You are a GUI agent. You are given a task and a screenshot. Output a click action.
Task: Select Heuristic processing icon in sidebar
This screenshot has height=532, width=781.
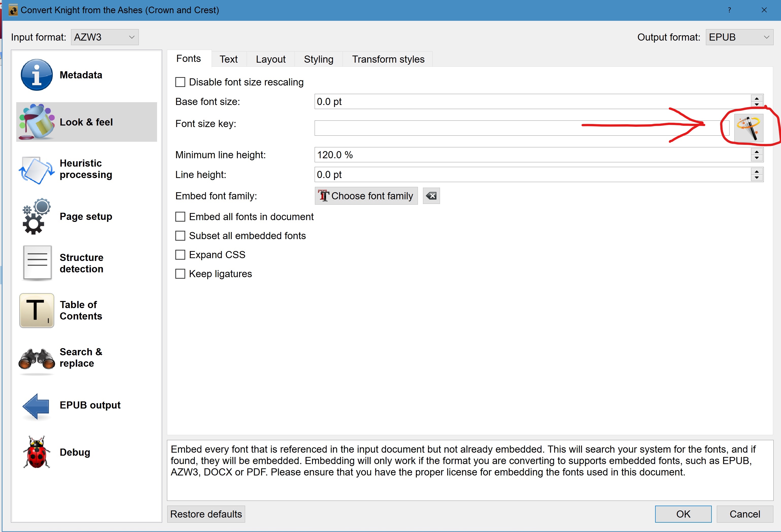click(x=37, y=169)
